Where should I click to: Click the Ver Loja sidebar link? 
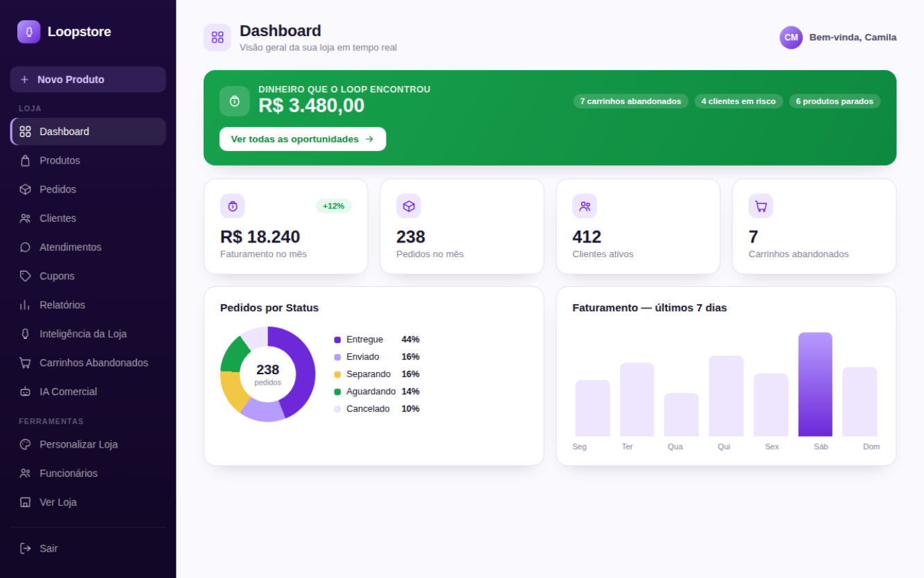click(88, 502)
